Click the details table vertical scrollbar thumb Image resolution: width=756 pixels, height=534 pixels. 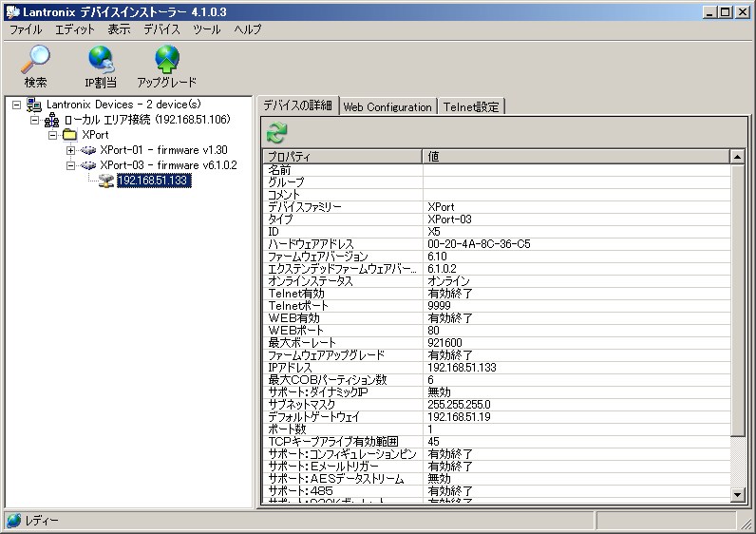[x=738, y=300]
